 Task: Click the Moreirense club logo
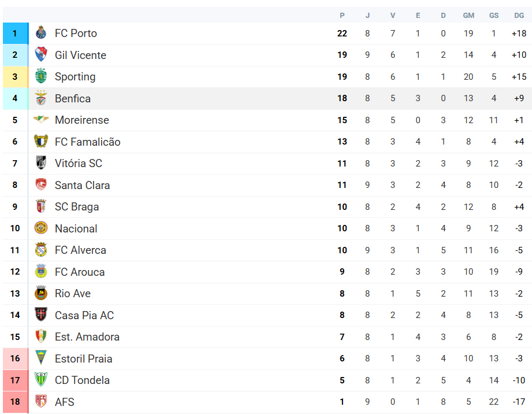pyautogui.click(x=41, y=120)
